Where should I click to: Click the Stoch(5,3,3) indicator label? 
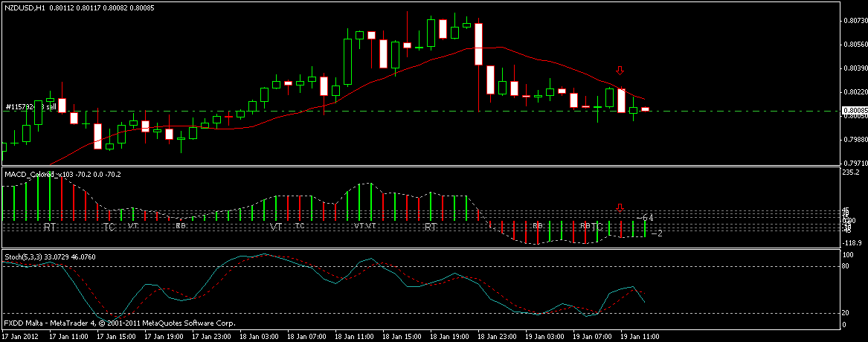click(25, 257)
